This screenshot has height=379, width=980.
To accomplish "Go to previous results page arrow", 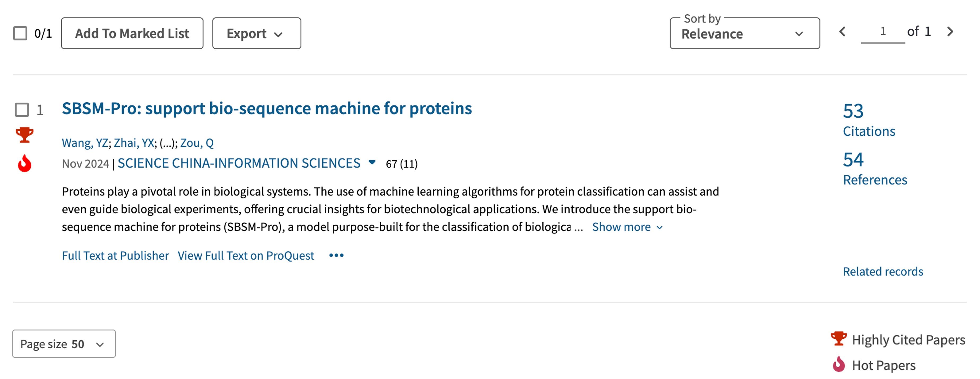I will point(843,32).
